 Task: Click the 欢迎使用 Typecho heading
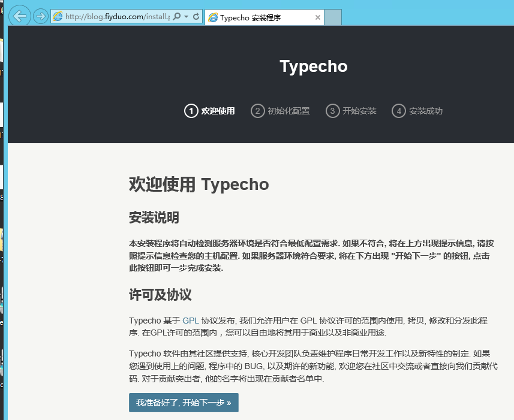click(199, 185)
